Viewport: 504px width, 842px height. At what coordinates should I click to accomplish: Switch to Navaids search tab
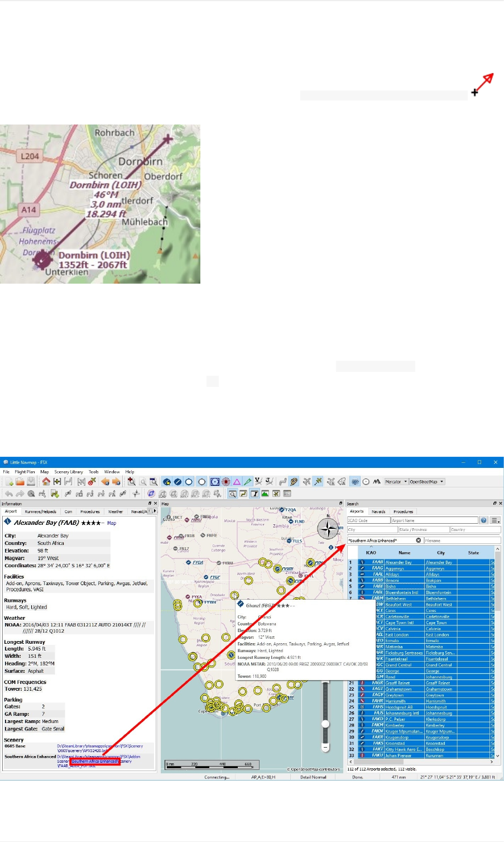378,511
